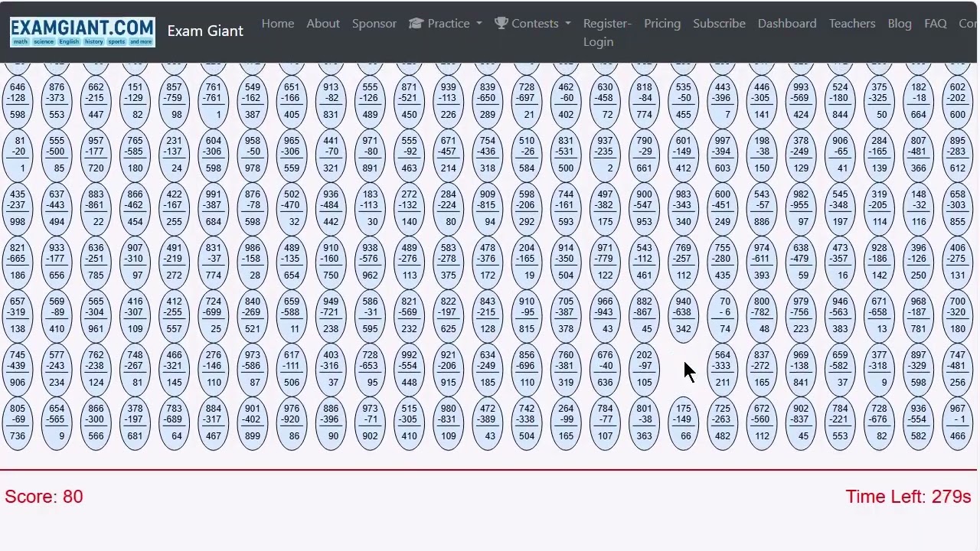Open the Blog link
980x551 pixels.
[x=900, y=23]
